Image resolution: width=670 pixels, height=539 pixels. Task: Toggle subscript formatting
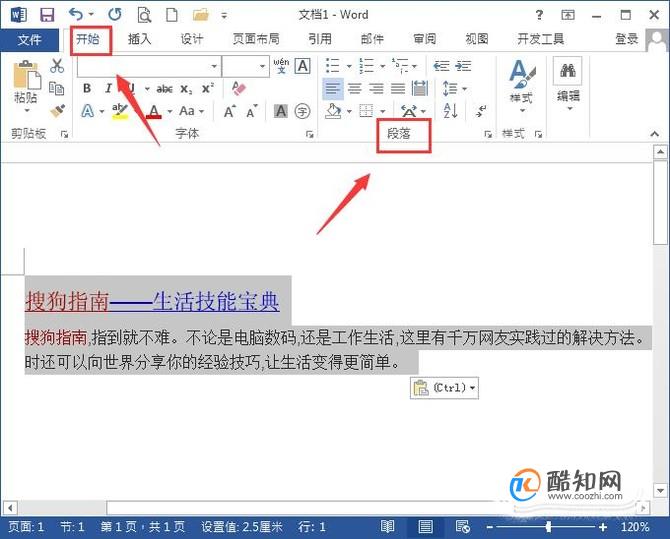point(186,89)
